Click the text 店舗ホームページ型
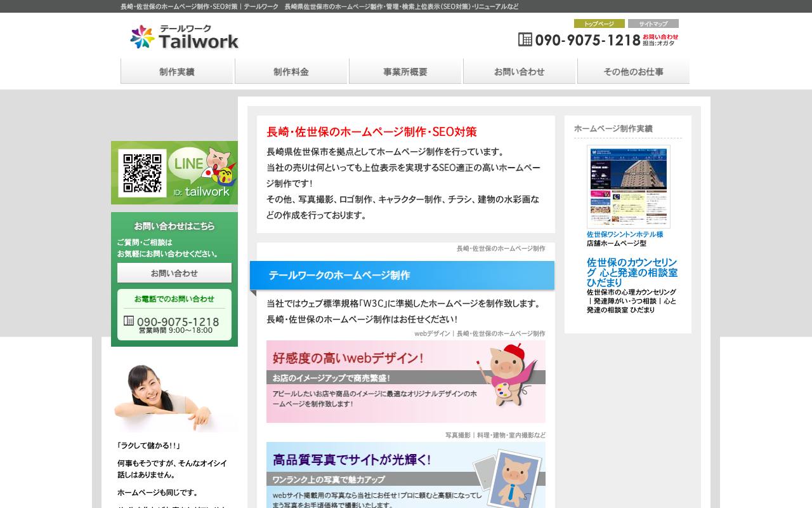The width and height of the screenshot is (812, 508). point(617,243)
